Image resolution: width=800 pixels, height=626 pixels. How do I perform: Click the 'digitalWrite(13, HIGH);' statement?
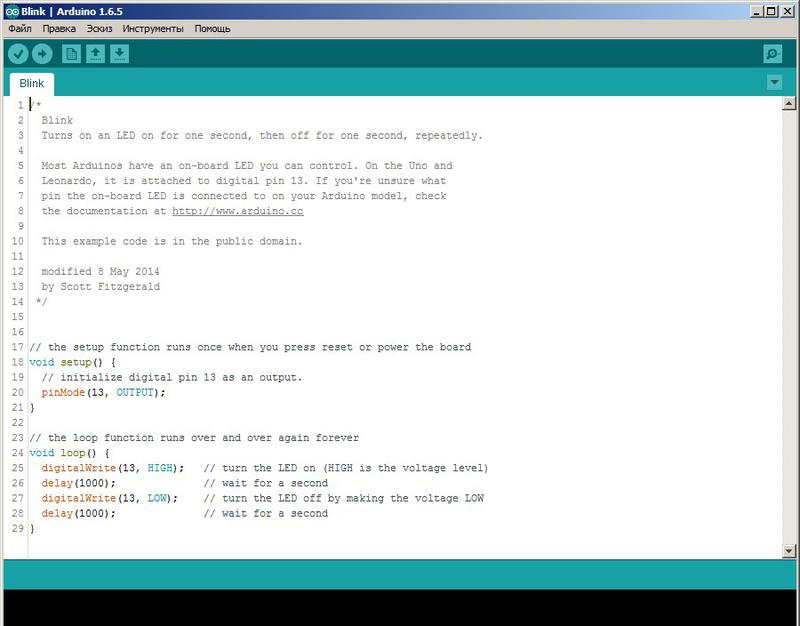tap(113, 468)
